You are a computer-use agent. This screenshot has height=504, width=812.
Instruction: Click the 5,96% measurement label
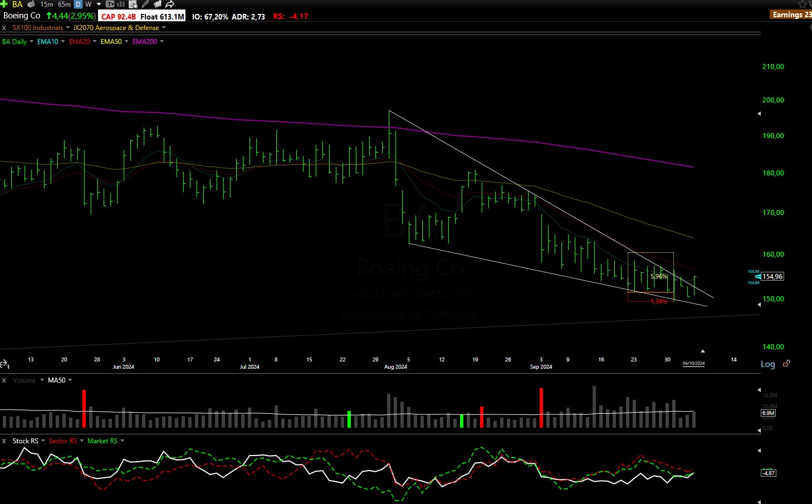click(659, 276)
